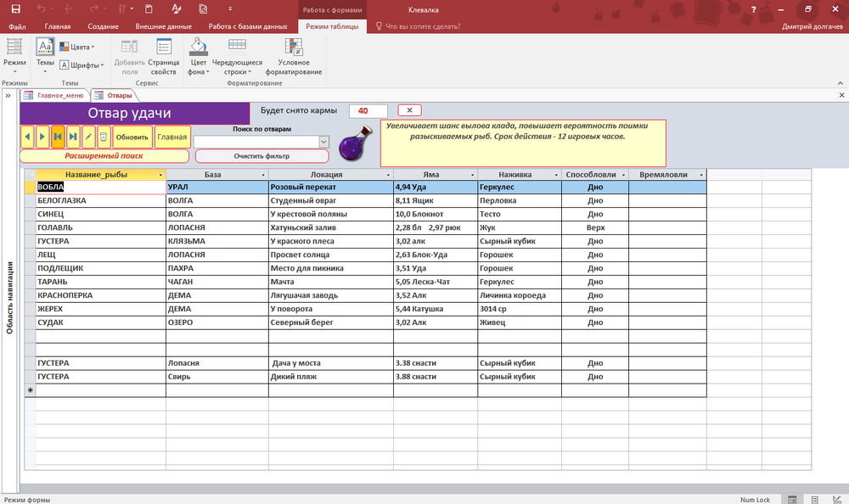
Task: Switch to Layout view in status bar
Action: coord(814,499)
